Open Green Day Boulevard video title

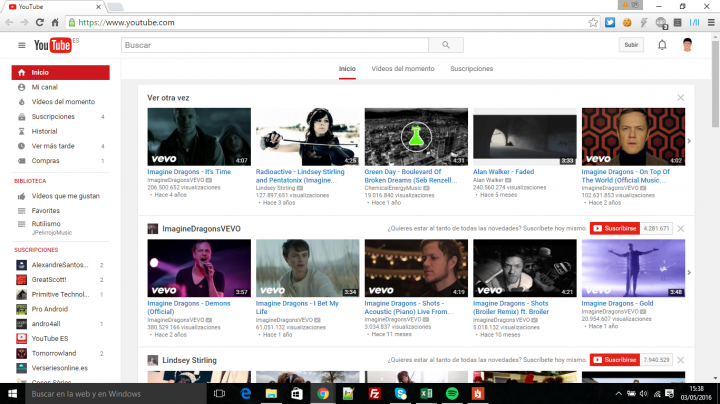click(x=411, y=176)
